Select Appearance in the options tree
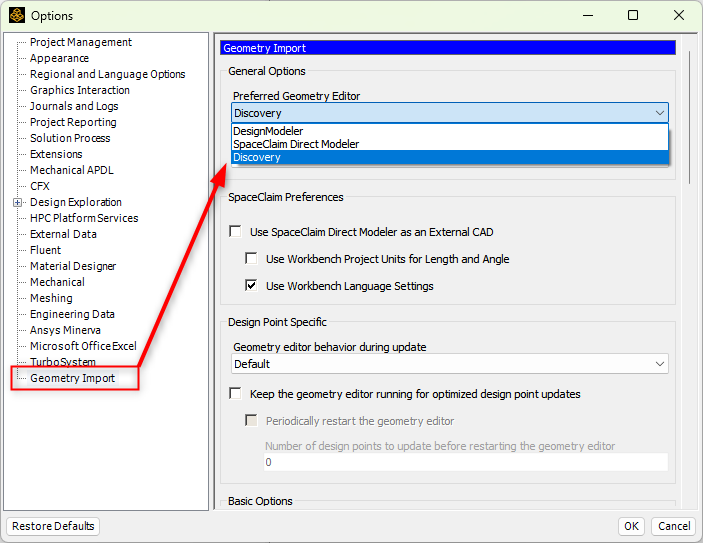 pos(59,58)
